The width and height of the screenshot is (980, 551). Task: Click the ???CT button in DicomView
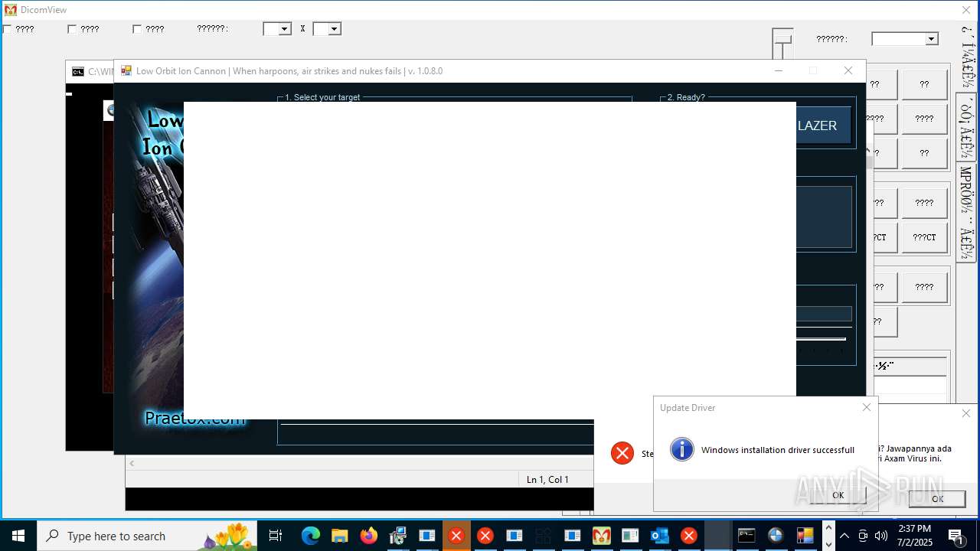point(924,237)
